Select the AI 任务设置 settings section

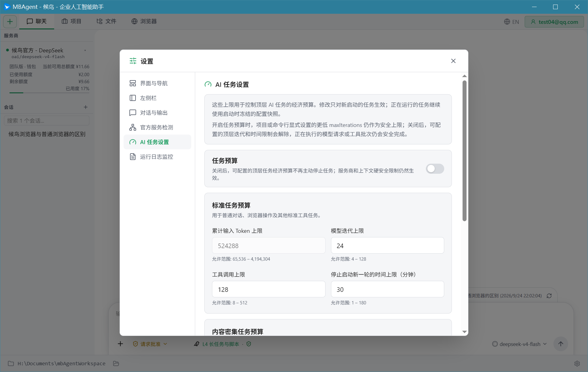pyautogui.click(x=157, y=142)
